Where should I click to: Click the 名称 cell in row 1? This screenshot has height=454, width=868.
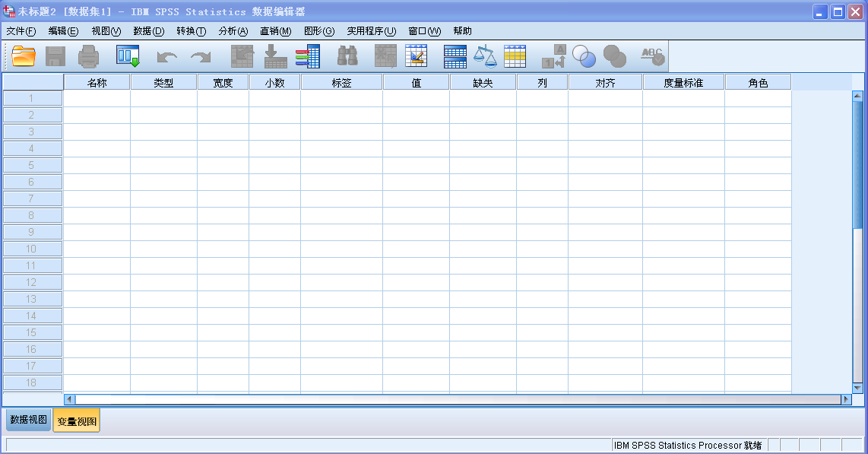point(97,99)
